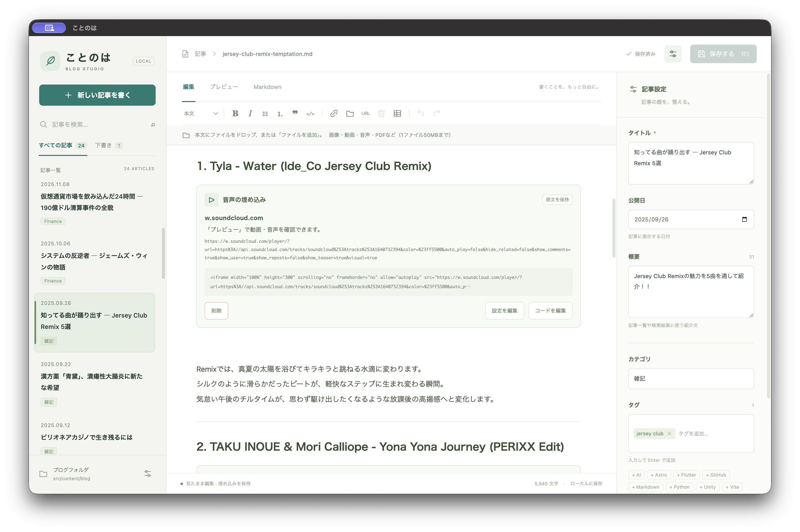Click the document icon in the breadcrumb
Image resolution: width=800 pixels, height=532 pixels.
coord(185,54)
